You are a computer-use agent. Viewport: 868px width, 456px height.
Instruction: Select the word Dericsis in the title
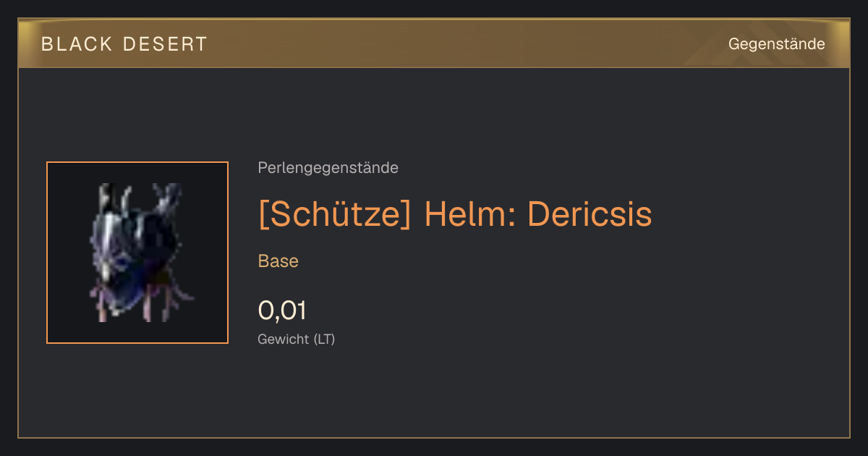[x=590, y=214]
